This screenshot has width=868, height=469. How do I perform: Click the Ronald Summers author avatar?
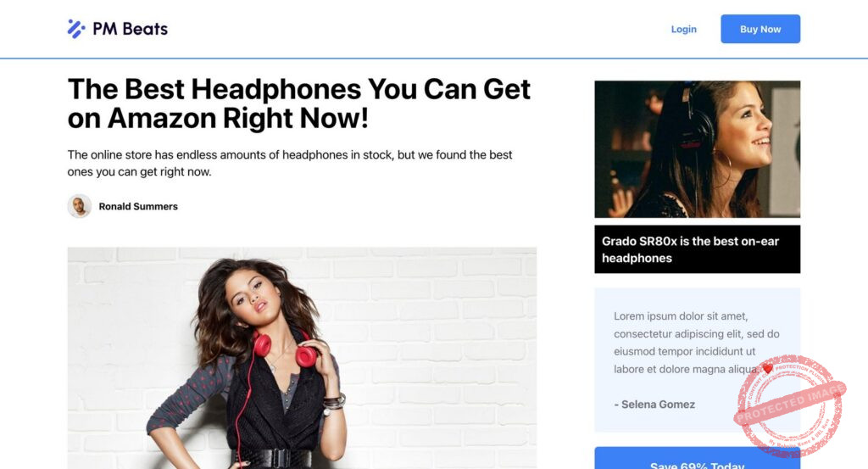tap(80, 206)
